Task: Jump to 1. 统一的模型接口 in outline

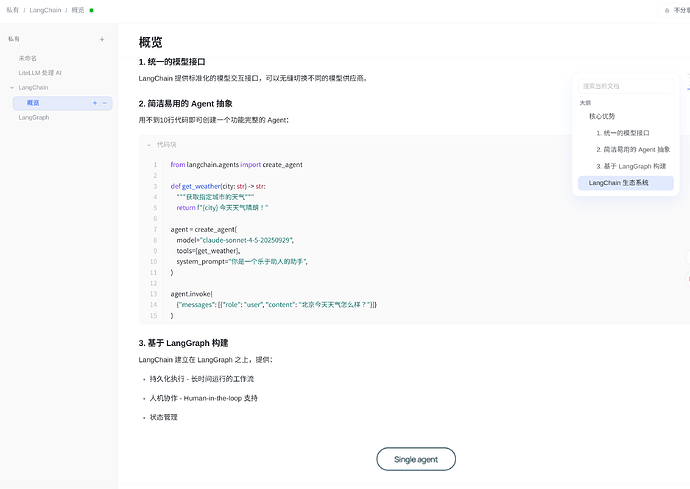Action: (x=623, y=133)
